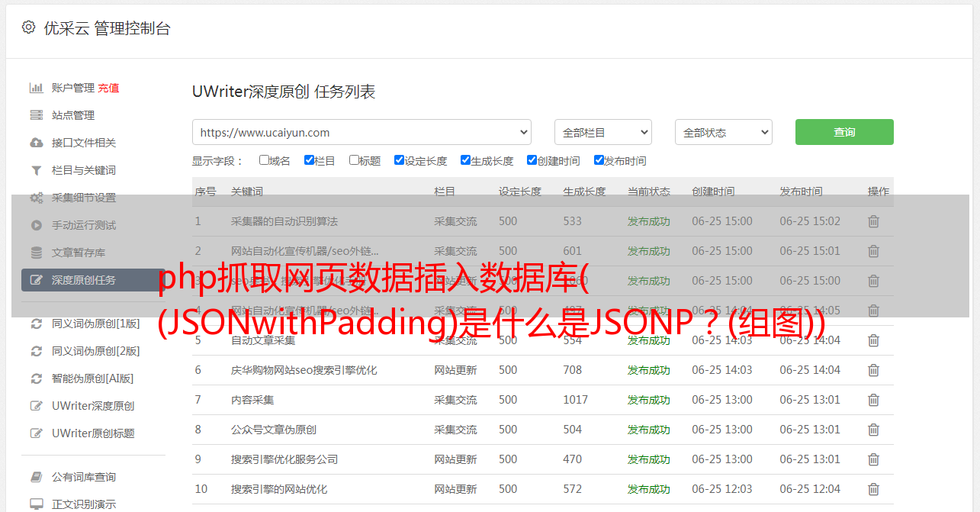Viewport: 980px width, 512px height.
Task: Open 站点管理 in the sidebar
Action: (x=73, y=115)
